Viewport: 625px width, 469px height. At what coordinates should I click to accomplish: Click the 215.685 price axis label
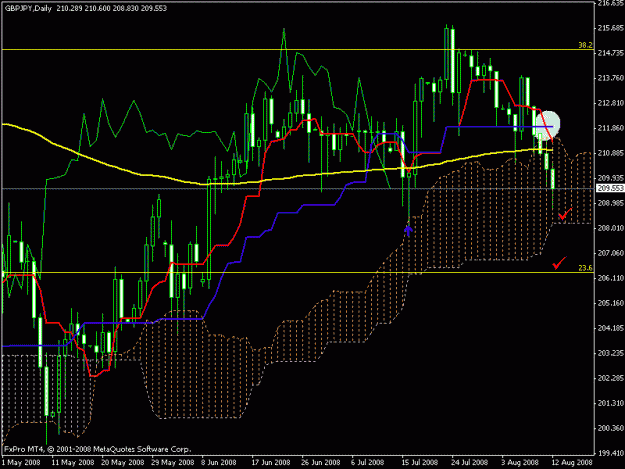(611, 28)
